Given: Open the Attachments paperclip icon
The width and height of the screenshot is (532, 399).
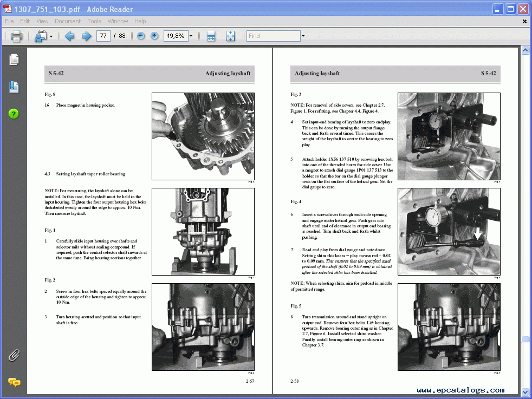Looking at the screenshot, I should pos(14,356).
